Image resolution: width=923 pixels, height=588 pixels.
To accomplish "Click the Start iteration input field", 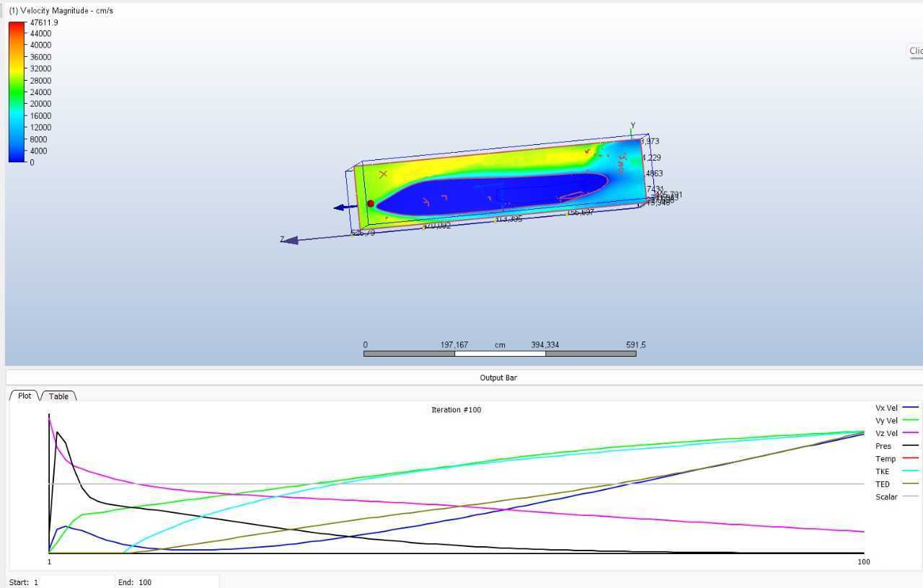I will pyautogui.click(x=72, y=582).
